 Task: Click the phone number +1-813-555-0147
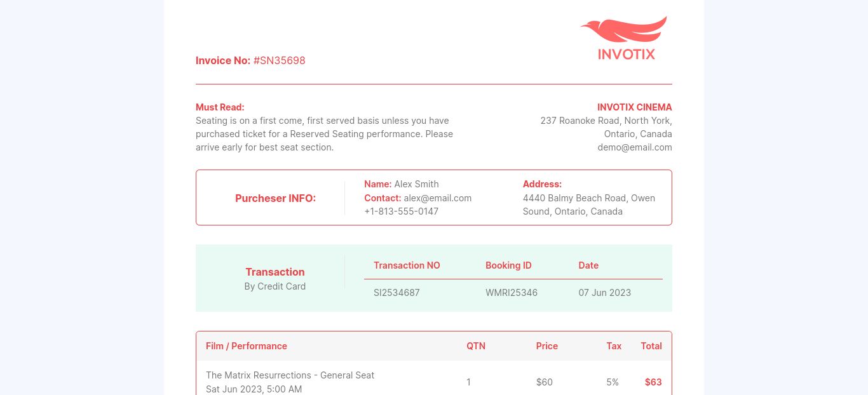(401, 211)
